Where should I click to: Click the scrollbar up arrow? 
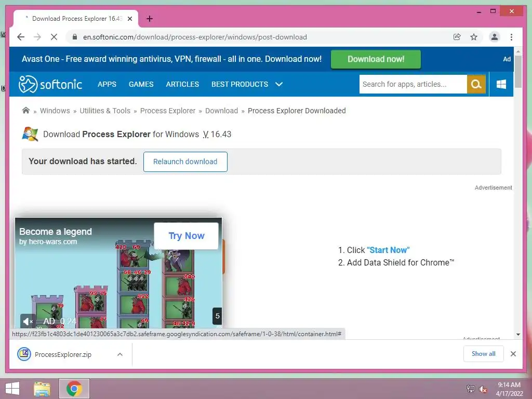[518, 51]
